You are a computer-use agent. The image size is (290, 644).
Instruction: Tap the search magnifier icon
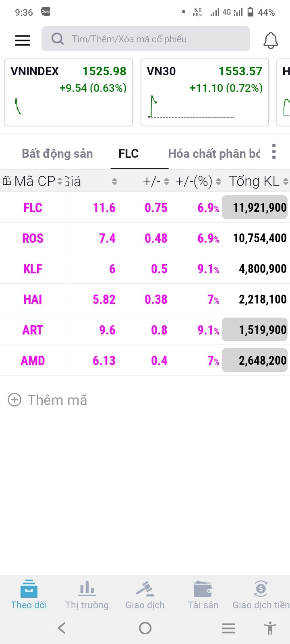(58, 39)
